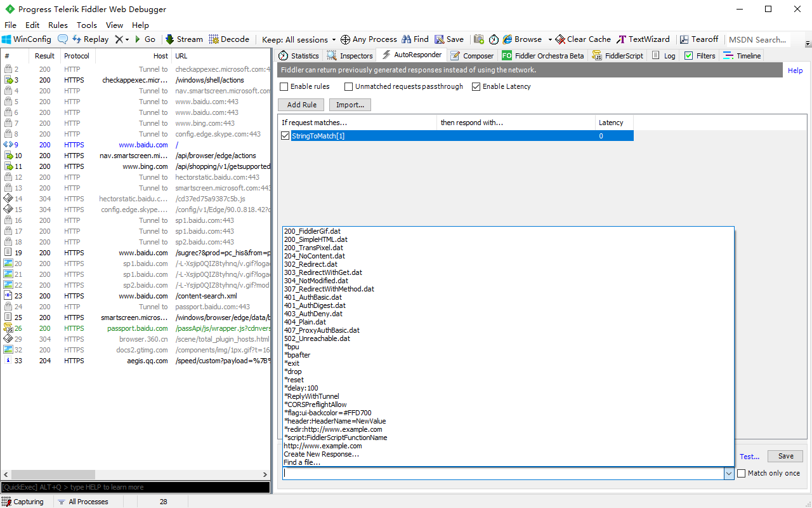Disable Enable Latency checkbox
The height and width of the screenshot is (508, 812).
(476, 86)
